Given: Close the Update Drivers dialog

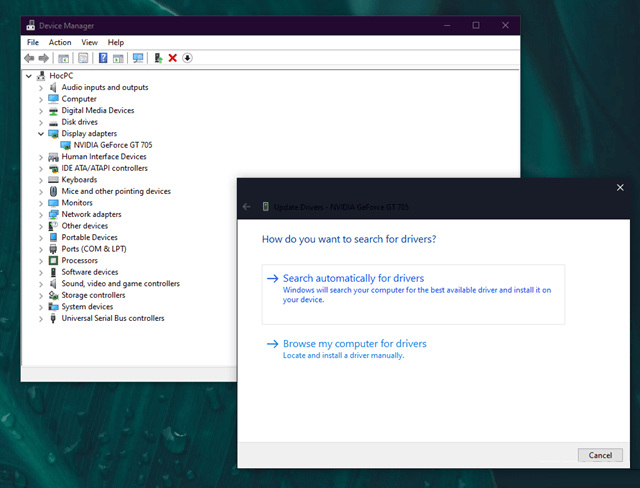Looking at the screenshot, I should (x=620, y=187).
